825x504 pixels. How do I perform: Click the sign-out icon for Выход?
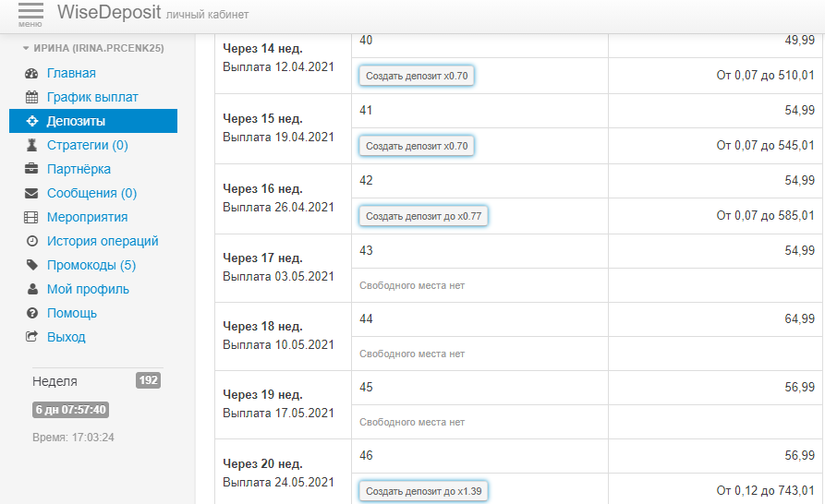pyautogui.click(x=31, y=338)
